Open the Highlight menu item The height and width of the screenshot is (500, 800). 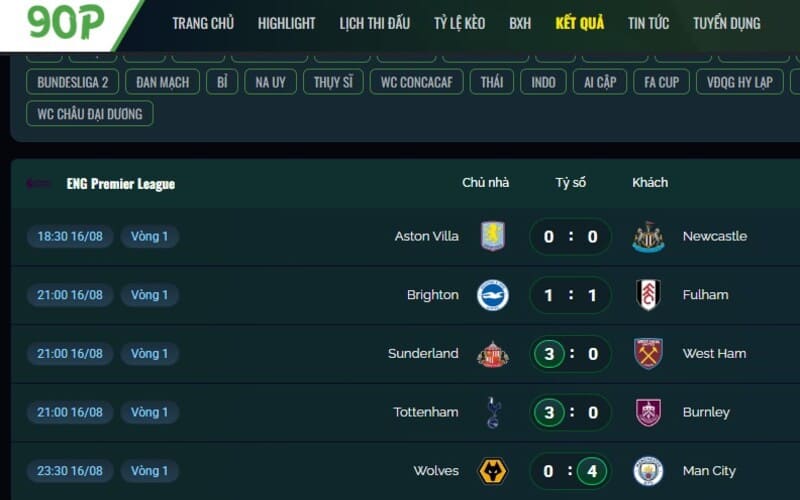286,23
